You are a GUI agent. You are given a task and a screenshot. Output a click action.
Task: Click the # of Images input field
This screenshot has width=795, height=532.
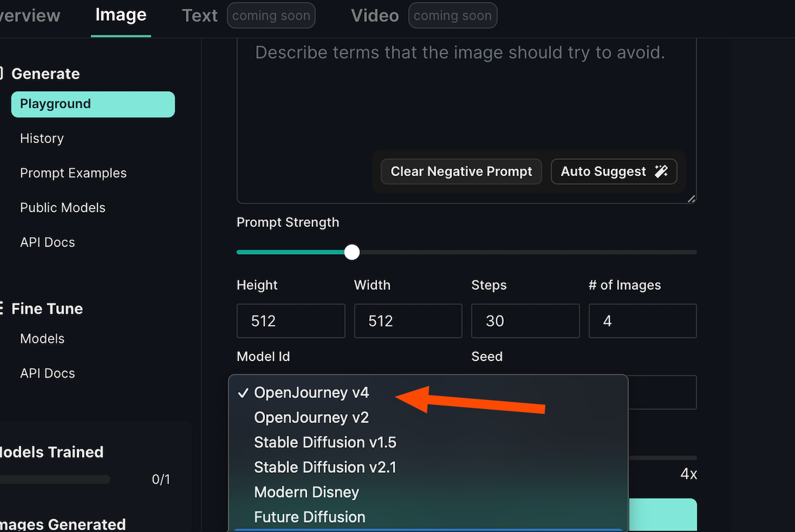coord(643,321)
